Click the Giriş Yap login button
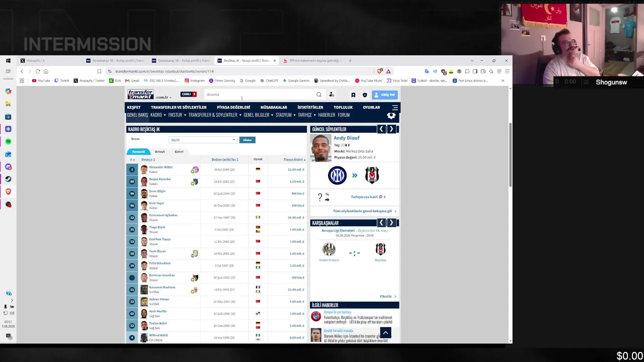 (x=385, y=95)
